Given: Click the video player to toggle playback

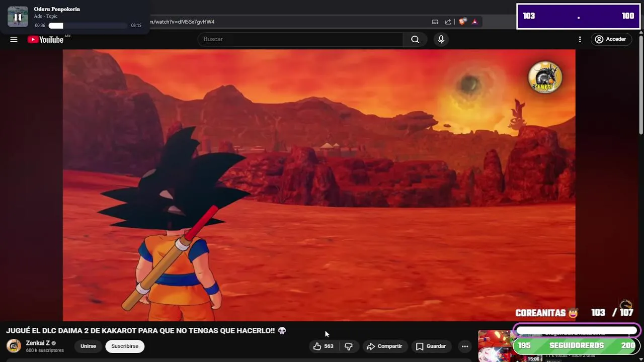Looking at the screenshot, I should coord(319,185).
